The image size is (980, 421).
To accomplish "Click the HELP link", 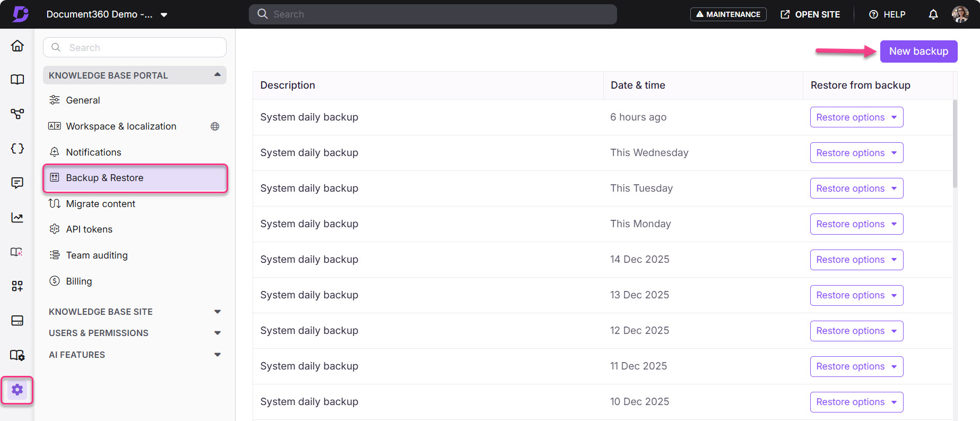I will pyautogui.click(x=887, y=14).
